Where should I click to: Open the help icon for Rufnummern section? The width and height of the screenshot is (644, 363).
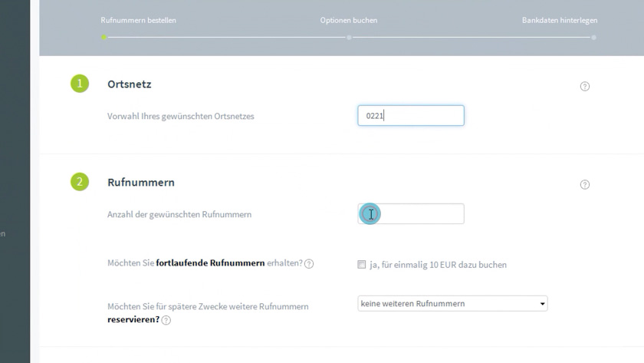click(x=585, y=185)
